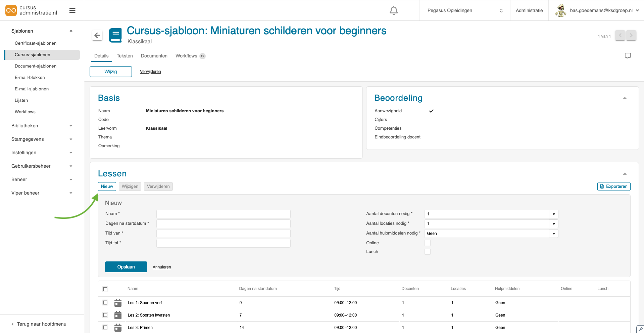
Task: Click the next-record pagination arrow
Action: [631, 35]
